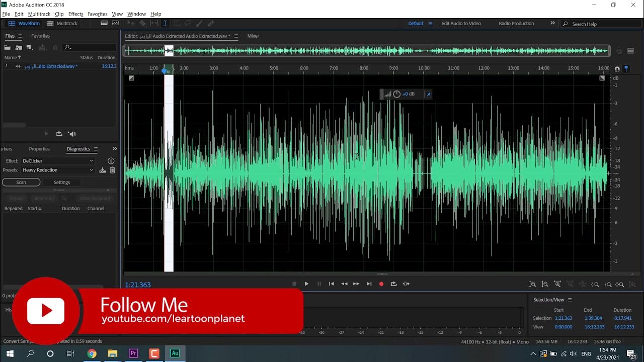Select the Marquee Selection tool
Viewport: 644px width, 362px height.
(177, 23)
